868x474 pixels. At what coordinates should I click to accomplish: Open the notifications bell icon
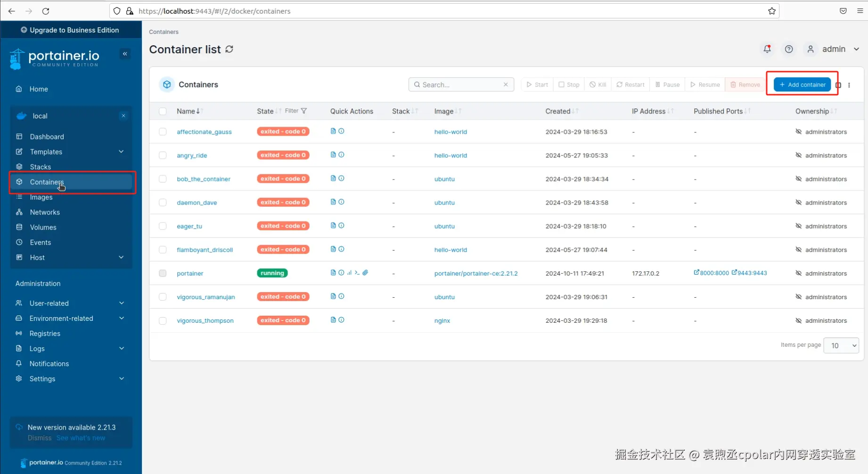[x=767, y=49]
